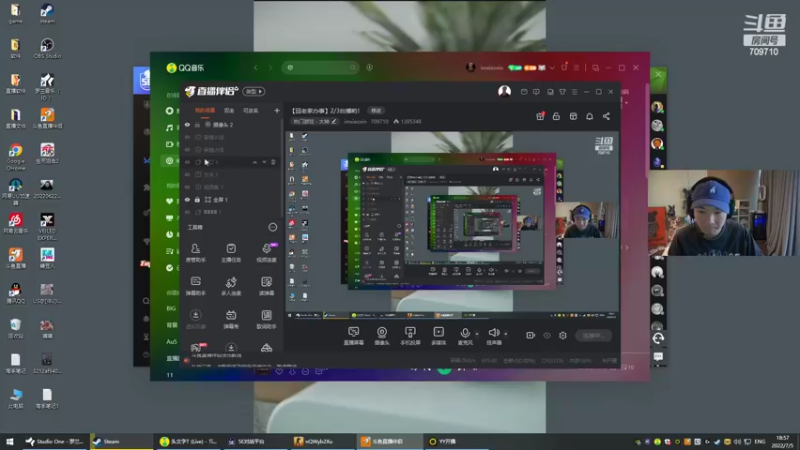
Task: Open the skin shirt icon in 直播伴侣 title bar
Action: (x=562, y=92)
